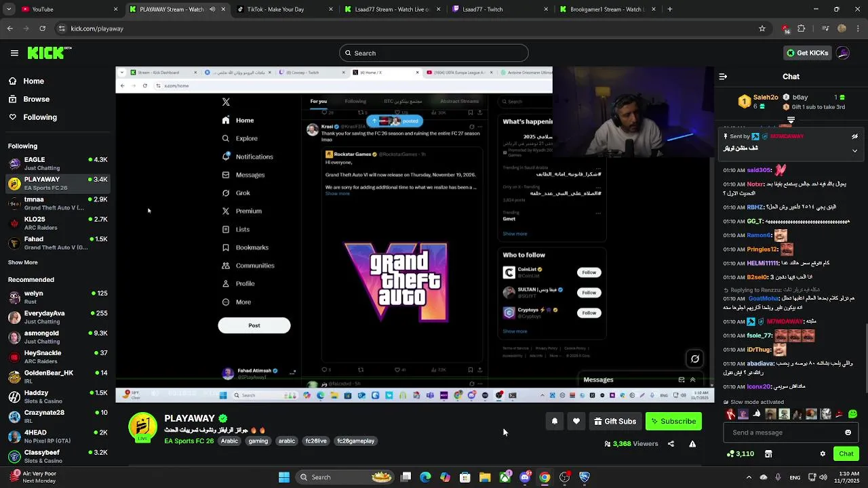This screenshot has height=488, width=868.
Task: Open the Chrome extensions puzzle icon
Action: pyautogui.click(x=802, y=28)
